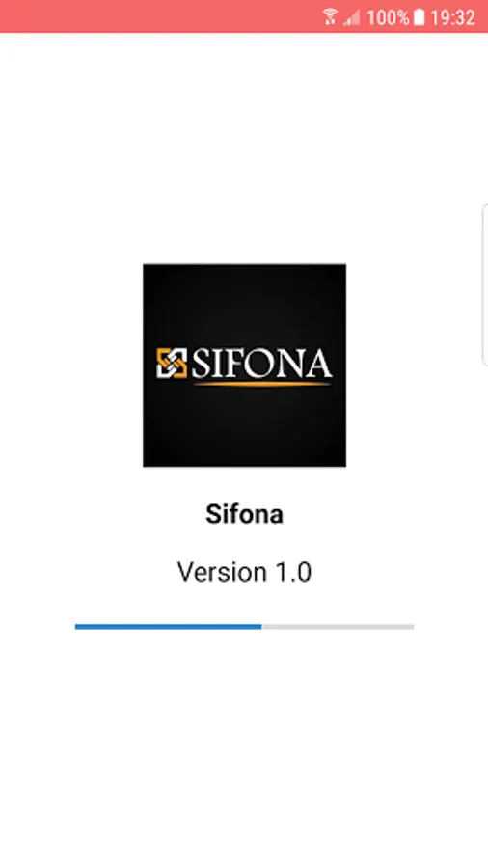The image size is (488, 868).
Task: Click the gray unfilled part of progress bar
Action: [x=338, y=627]
